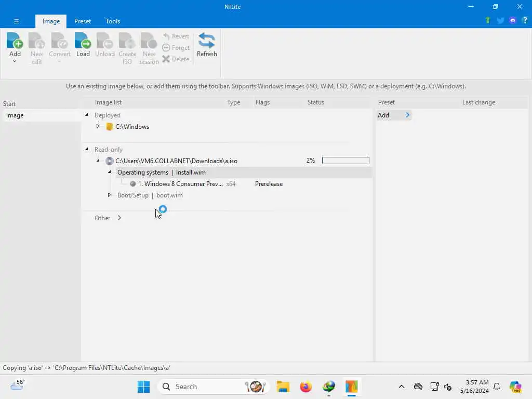The height and width of the screenshot is (399, 532).
Task: Click the green upgrade arrow icon
Action: [488, 20]
